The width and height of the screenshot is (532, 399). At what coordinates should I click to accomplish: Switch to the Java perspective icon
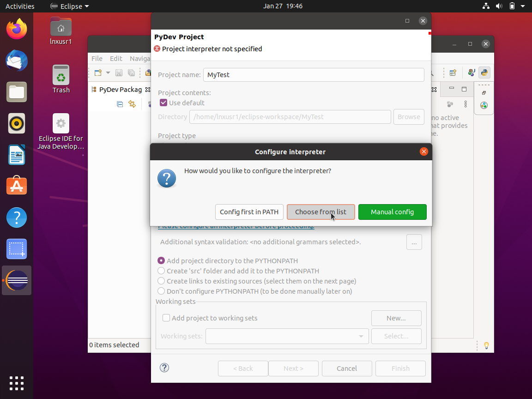click(472, 73)
